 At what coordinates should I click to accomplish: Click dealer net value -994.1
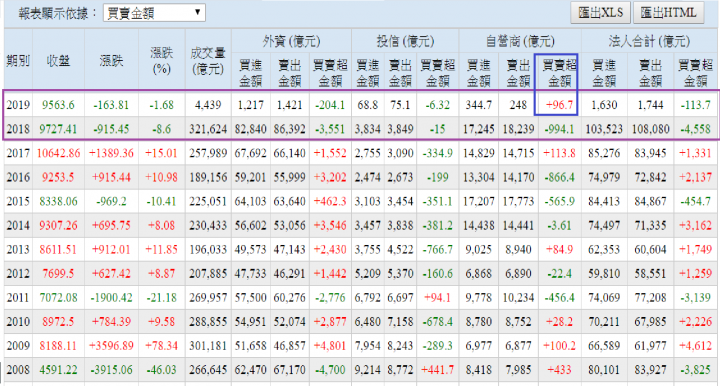coord(559,129)
